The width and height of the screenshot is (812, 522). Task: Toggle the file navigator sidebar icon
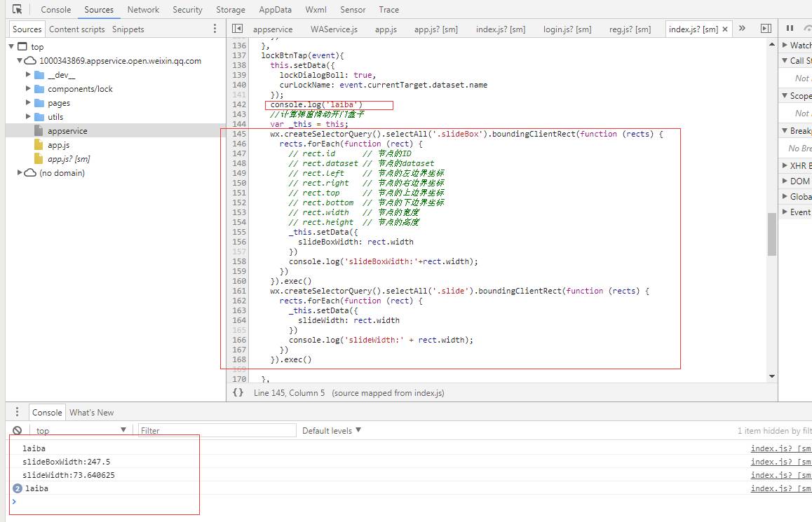(237, 29)
